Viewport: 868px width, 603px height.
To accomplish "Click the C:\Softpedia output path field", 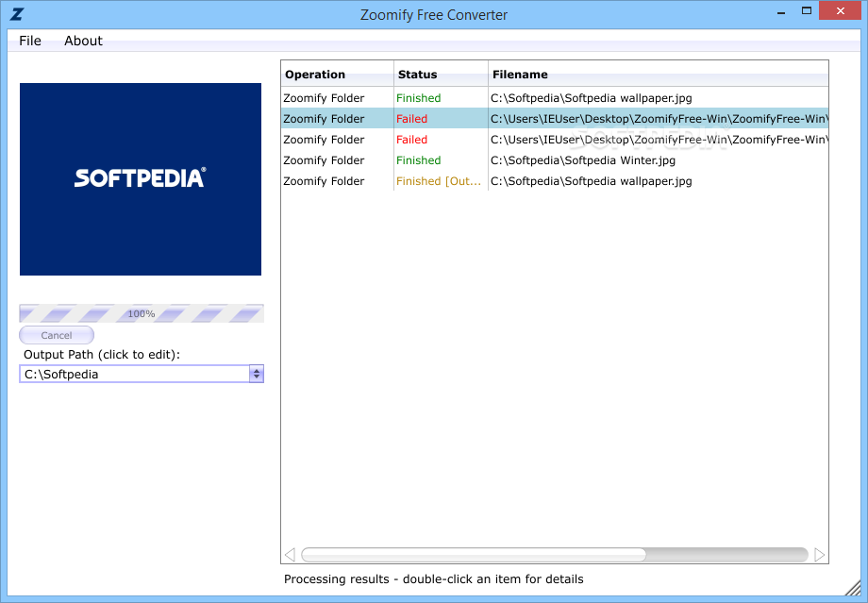I will point(135,374).
